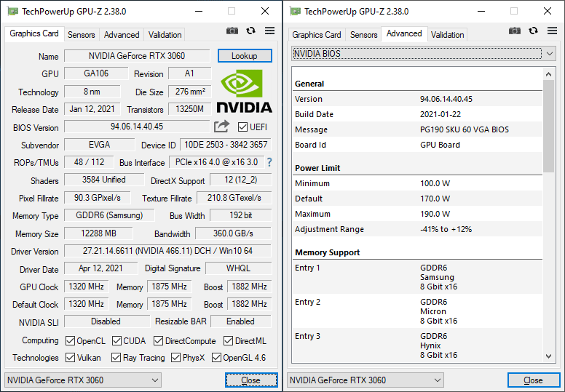Click the vertical scrollbar thumb in BIOS list
This screenshot has height=392, width=565.
[x=548, y=126]
